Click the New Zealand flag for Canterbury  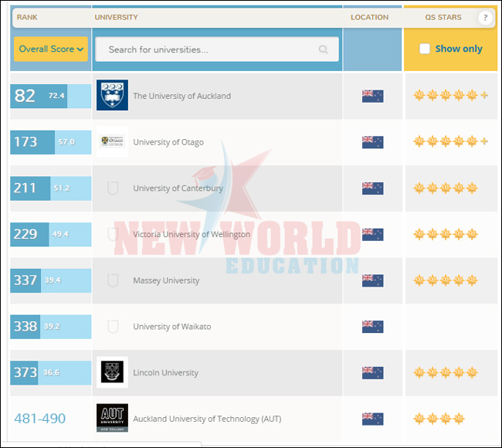[x=373, y=188]
